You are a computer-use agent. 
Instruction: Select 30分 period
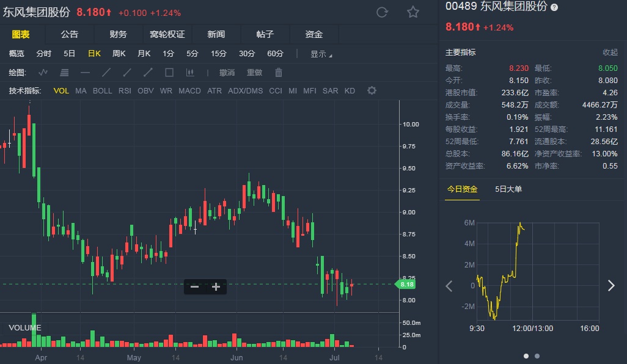tap(247, 54)
